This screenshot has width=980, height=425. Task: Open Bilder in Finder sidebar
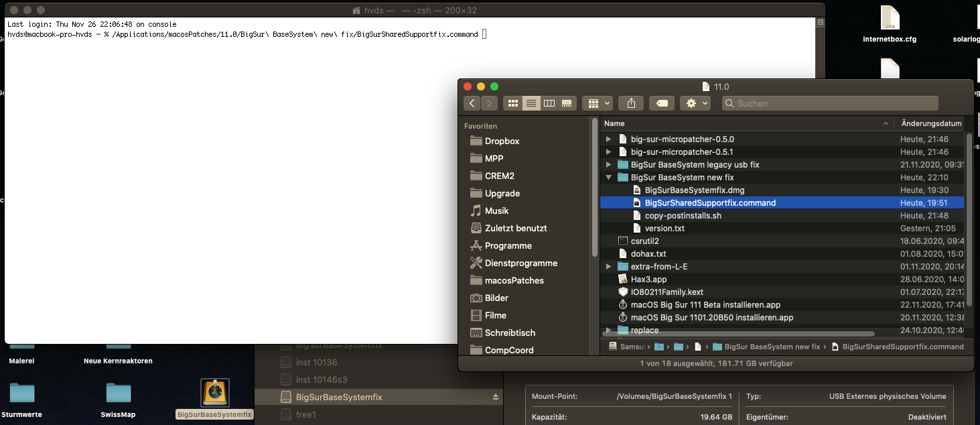click(496, 298)
